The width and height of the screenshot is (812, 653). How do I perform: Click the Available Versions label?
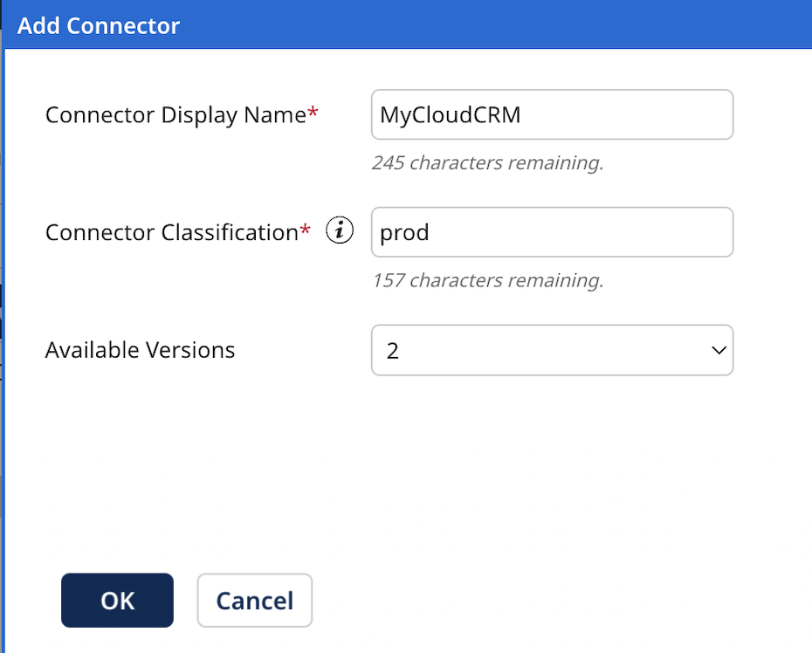[x=140, y=349]
